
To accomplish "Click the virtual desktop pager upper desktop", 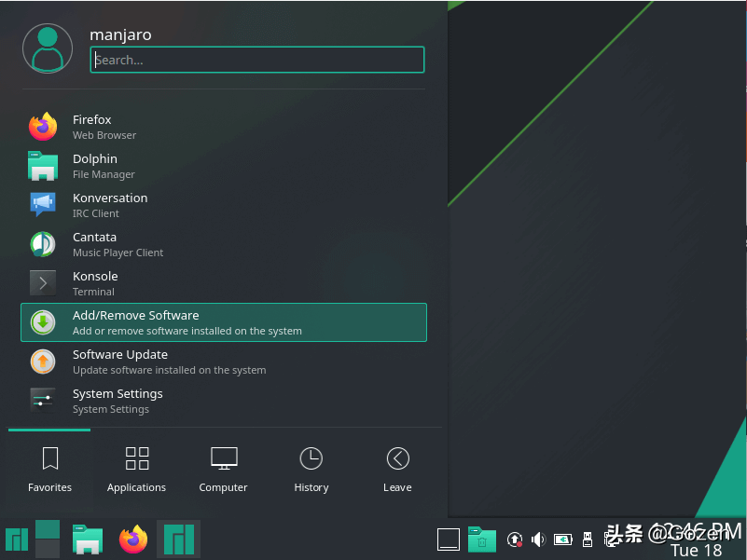I will [48, 529].
